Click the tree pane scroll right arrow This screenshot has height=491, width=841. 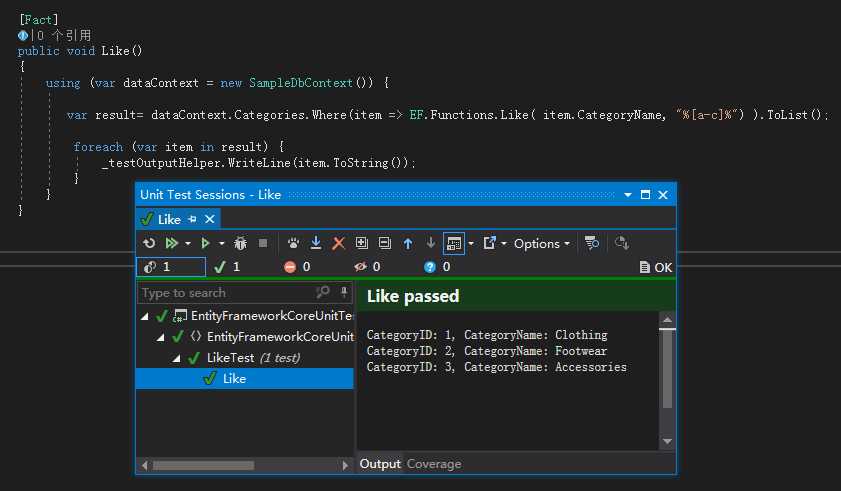coord(345,465)
